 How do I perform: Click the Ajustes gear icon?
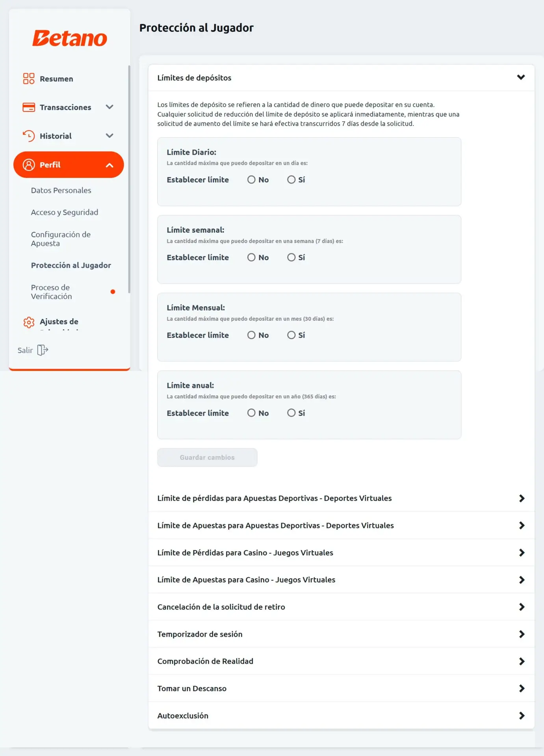tap(28, 322)
